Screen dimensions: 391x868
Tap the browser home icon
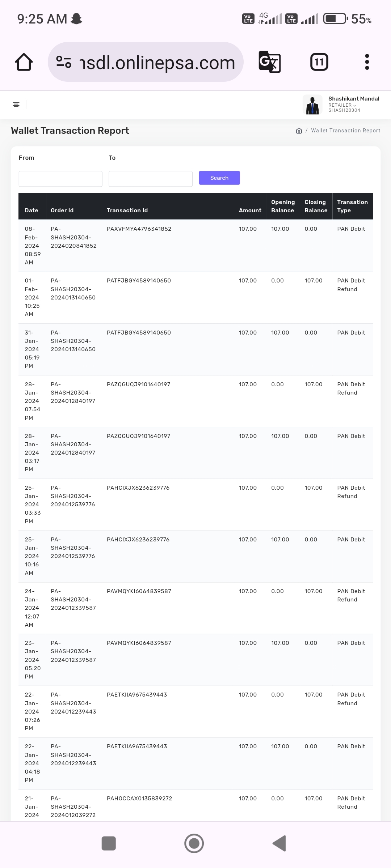24,62
